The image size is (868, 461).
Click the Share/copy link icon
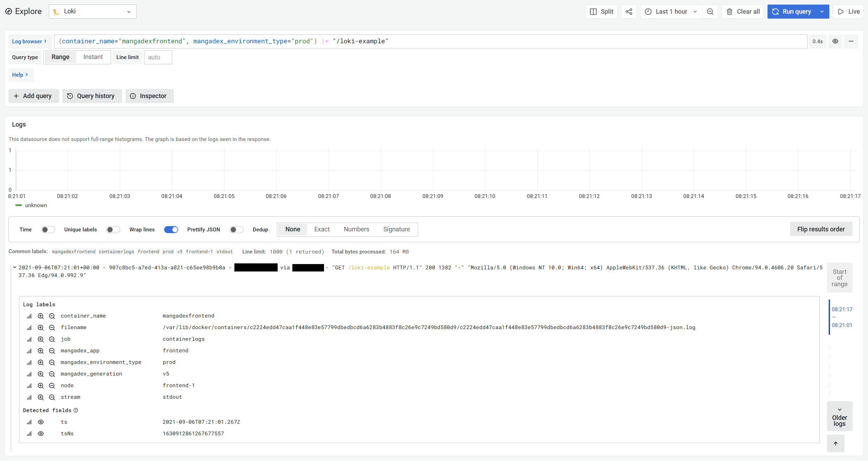tap(629, 11)
